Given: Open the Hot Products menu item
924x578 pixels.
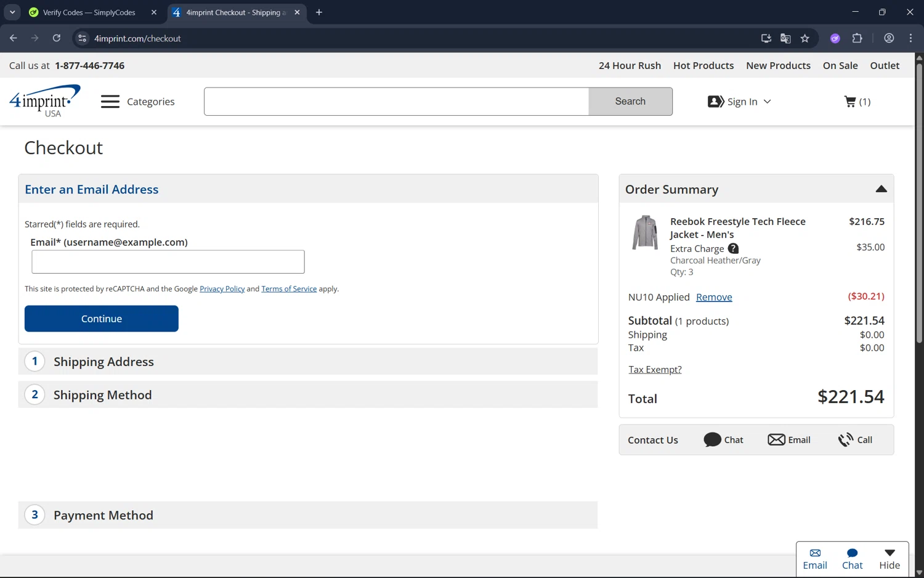Looking at the screenshot, I should (x=703, y=65).
